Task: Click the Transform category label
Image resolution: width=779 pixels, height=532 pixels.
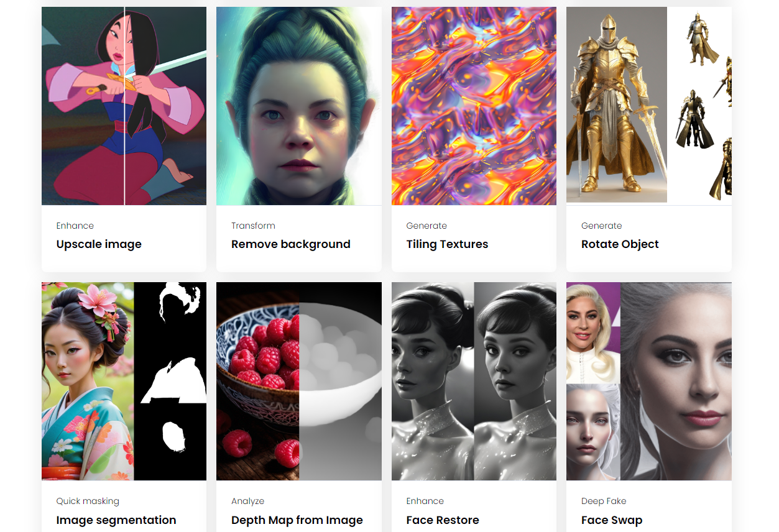Action: point(253,226)
